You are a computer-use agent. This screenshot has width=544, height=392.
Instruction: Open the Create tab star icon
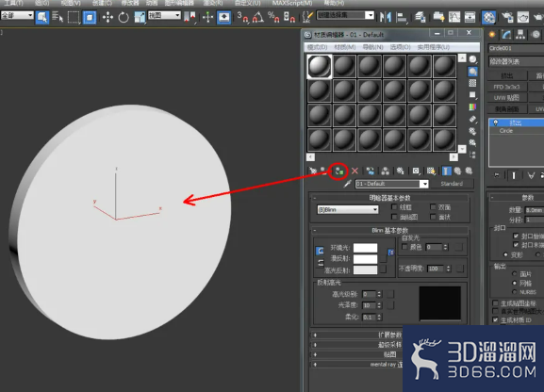tap(492, 34)
